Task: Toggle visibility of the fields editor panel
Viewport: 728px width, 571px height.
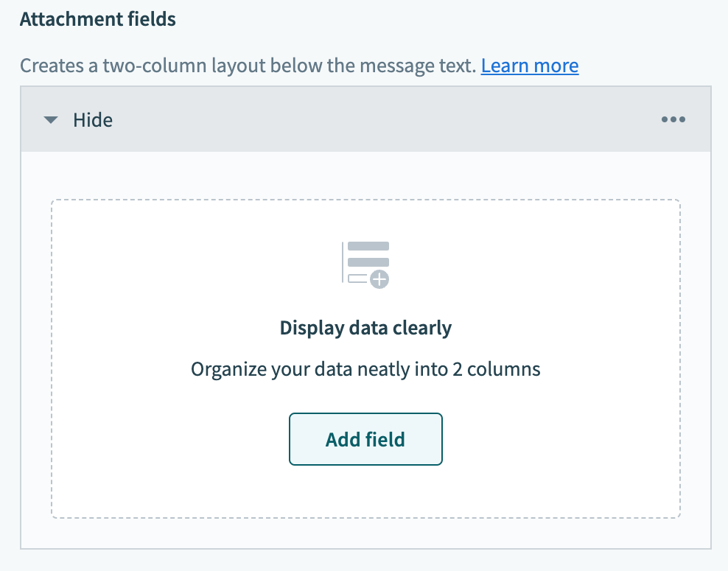Action: point(92,119)
